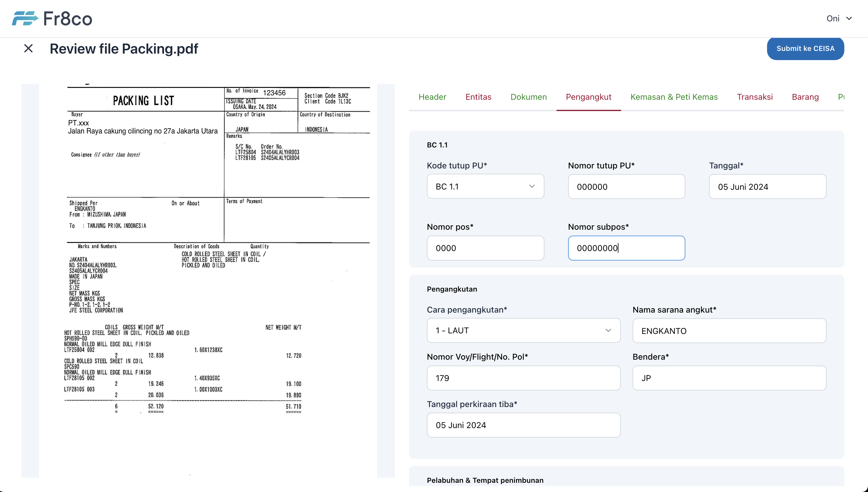Open the Dokumen tab
This screenshot has height=492, width=868.
point(528,97)
